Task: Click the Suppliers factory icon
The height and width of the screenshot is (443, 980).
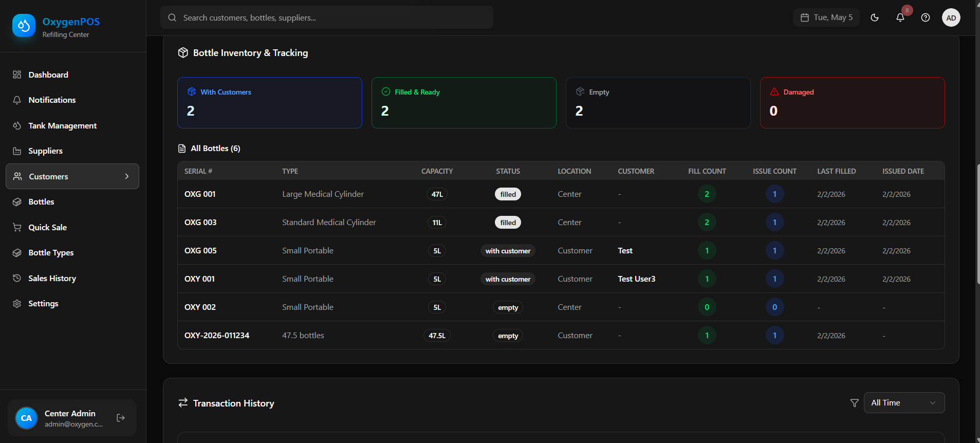Action: [x=17, y=151]
